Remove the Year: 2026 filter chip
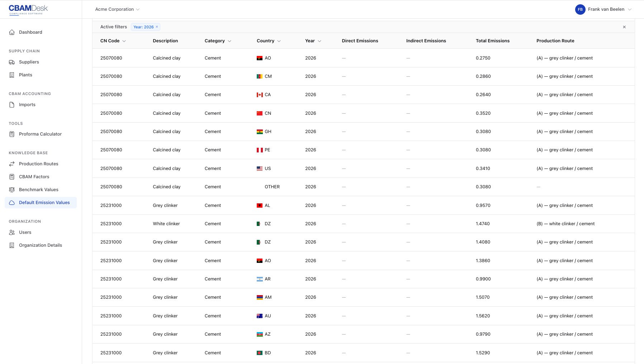 coord(157,27)
